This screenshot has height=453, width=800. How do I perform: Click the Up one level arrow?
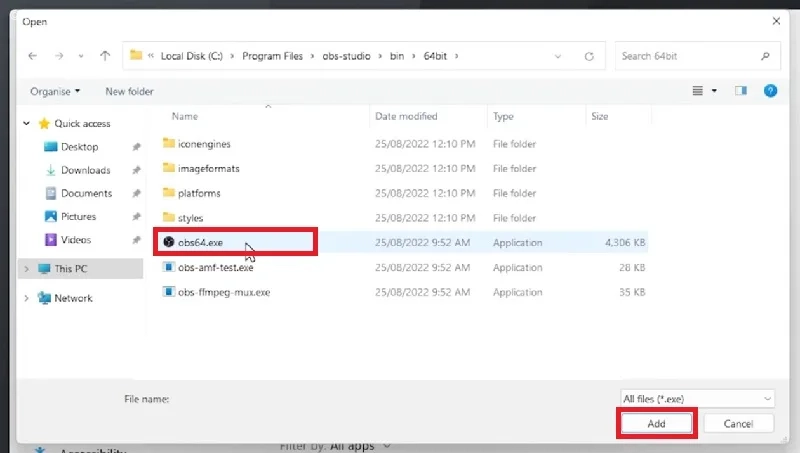pyautogui.click(x=105, y=56)
